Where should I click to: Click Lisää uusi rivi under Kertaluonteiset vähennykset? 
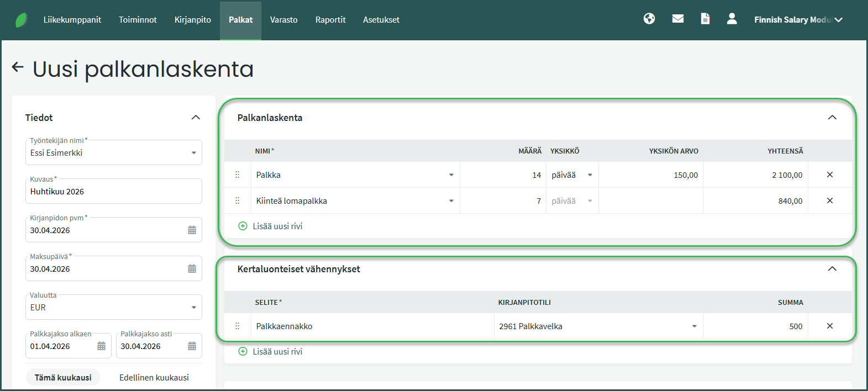click(x=271, y=352)
